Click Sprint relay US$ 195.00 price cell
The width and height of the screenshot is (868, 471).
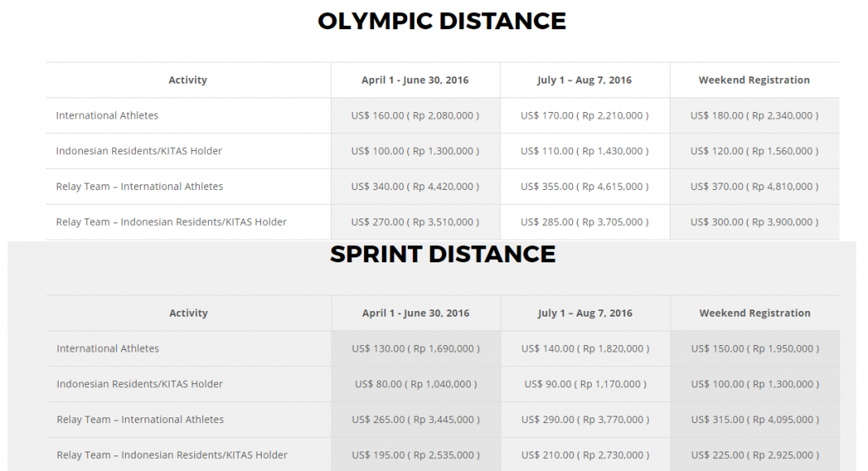tap(416, 455)
